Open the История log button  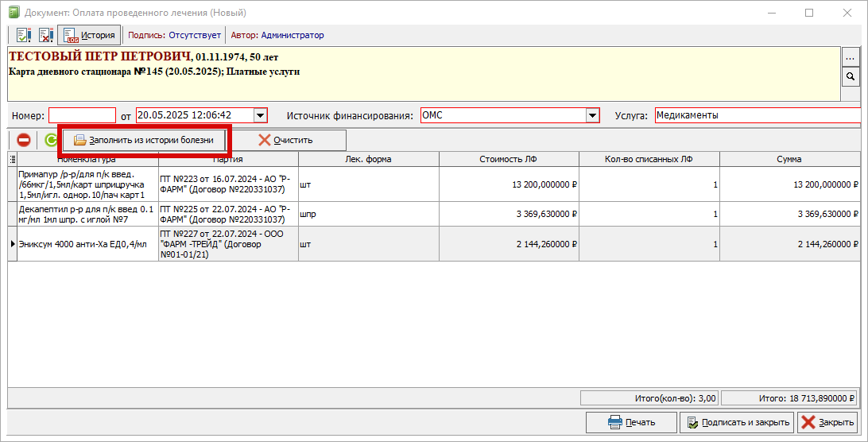[89, 35]
